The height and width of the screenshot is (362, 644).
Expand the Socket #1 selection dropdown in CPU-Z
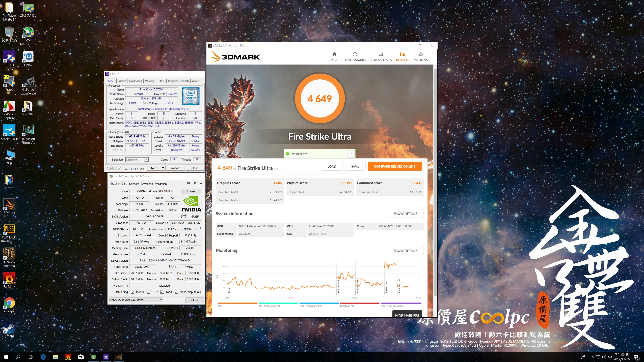click(147, 160)
